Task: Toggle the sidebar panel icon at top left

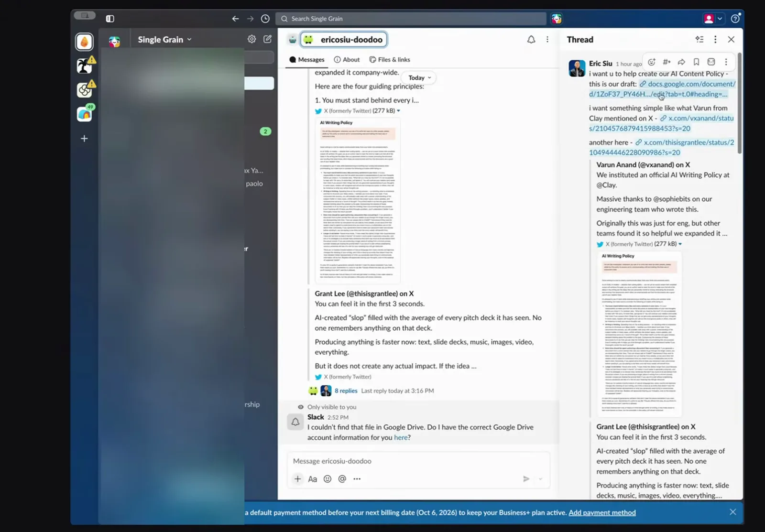Action: 110,19
